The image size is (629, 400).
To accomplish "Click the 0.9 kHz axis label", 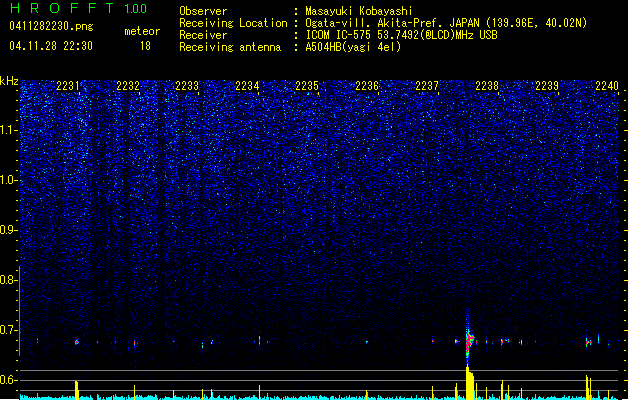I will (9, 230).
